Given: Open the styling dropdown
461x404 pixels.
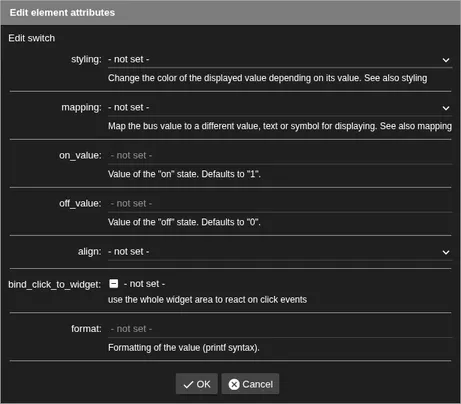Looking at the screenshot, I should pos(280,60).
